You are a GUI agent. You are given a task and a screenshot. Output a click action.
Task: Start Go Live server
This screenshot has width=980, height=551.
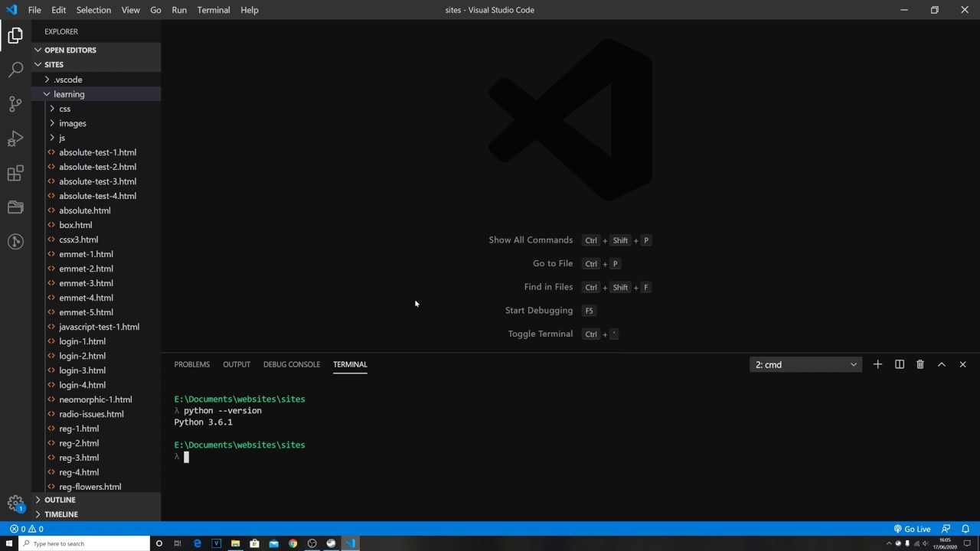point(912,529)
